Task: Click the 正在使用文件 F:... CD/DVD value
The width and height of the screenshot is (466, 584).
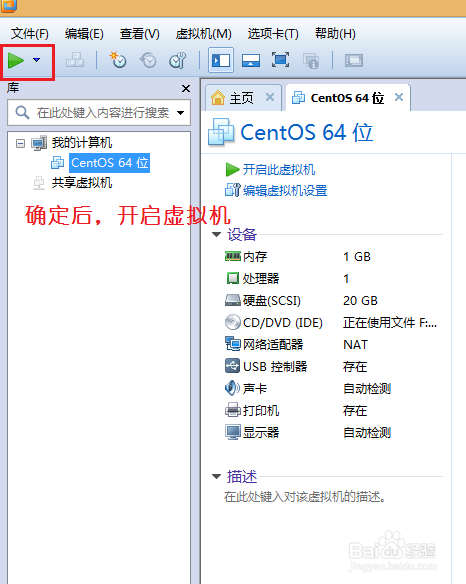Action: click(390, 323)
